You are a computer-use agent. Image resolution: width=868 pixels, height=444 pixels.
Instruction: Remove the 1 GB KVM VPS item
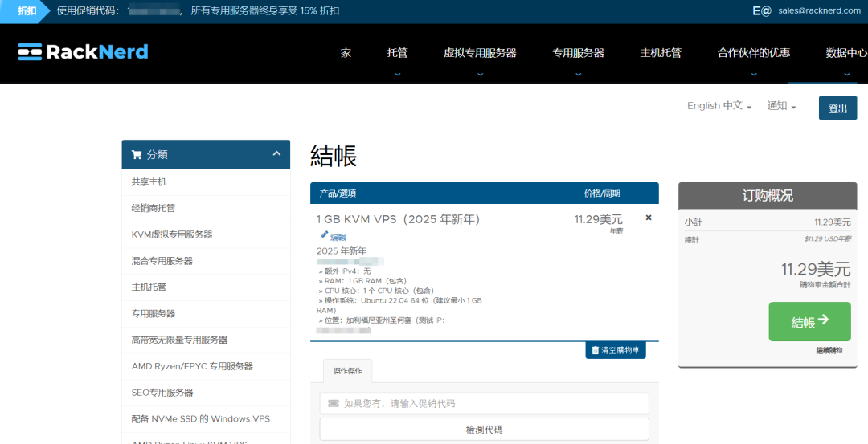[649, 218]
